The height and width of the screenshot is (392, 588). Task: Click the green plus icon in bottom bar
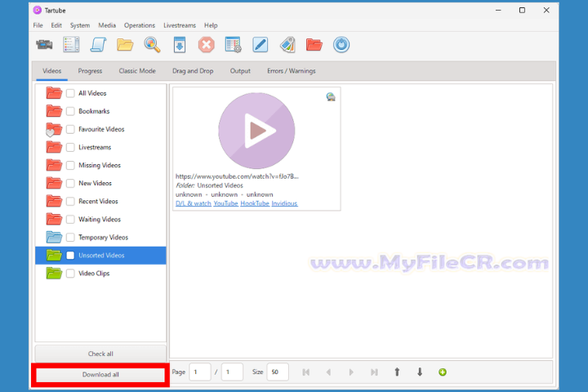(443, 372)
